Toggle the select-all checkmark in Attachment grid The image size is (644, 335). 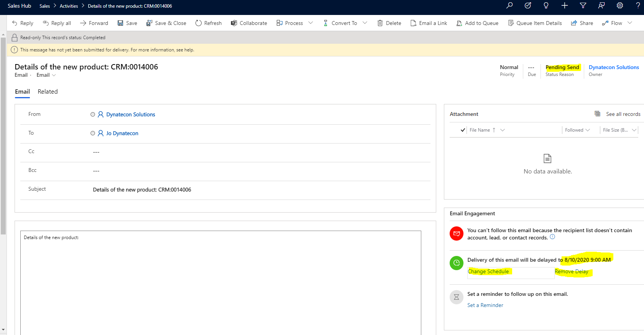tap(463, 130)
